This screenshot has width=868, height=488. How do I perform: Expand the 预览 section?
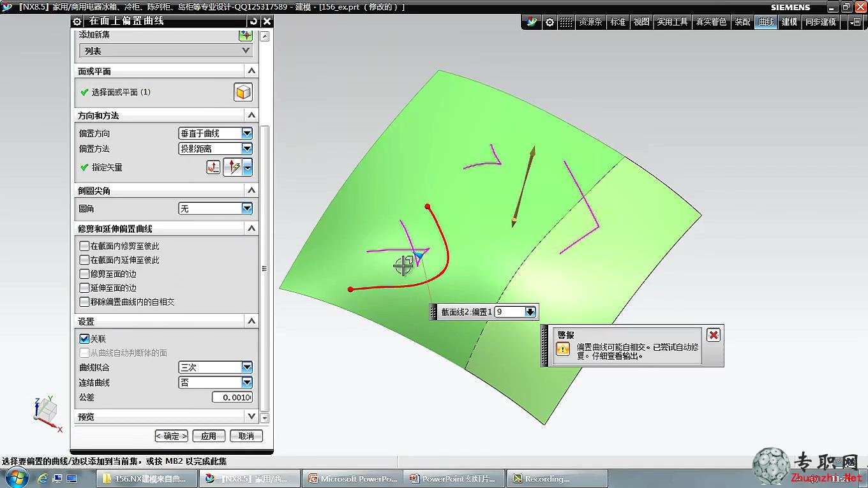click(x=251, y=416)
